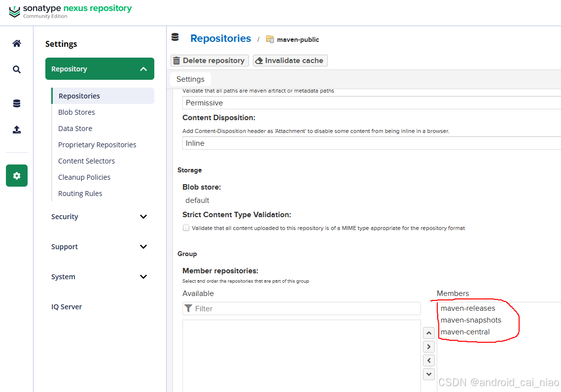The image size is (561, 392).
Task: Open Cleanup Policies page
Action: [84, 177]
